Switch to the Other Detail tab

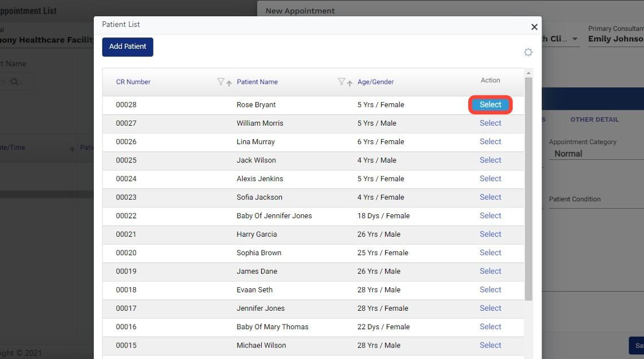(x=595, y=119)
